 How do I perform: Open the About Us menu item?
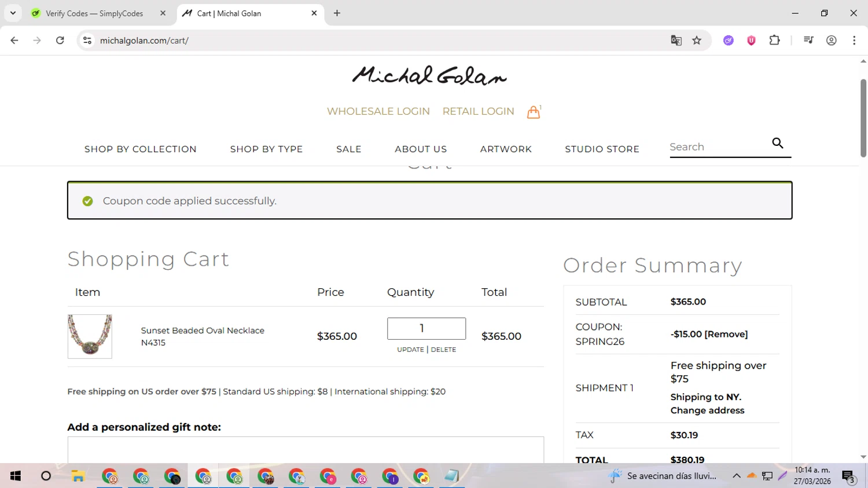[421, 149]
